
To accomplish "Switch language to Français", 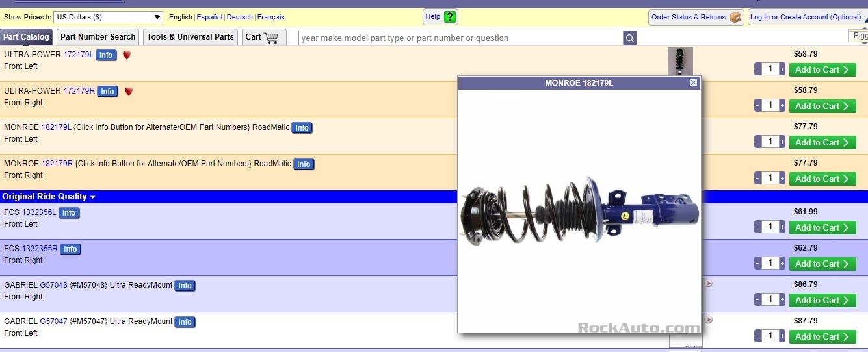I will 271,17.
